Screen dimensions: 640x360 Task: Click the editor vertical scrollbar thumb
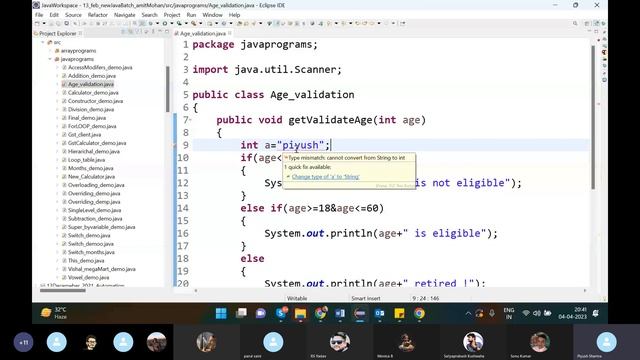coord(593,117)
